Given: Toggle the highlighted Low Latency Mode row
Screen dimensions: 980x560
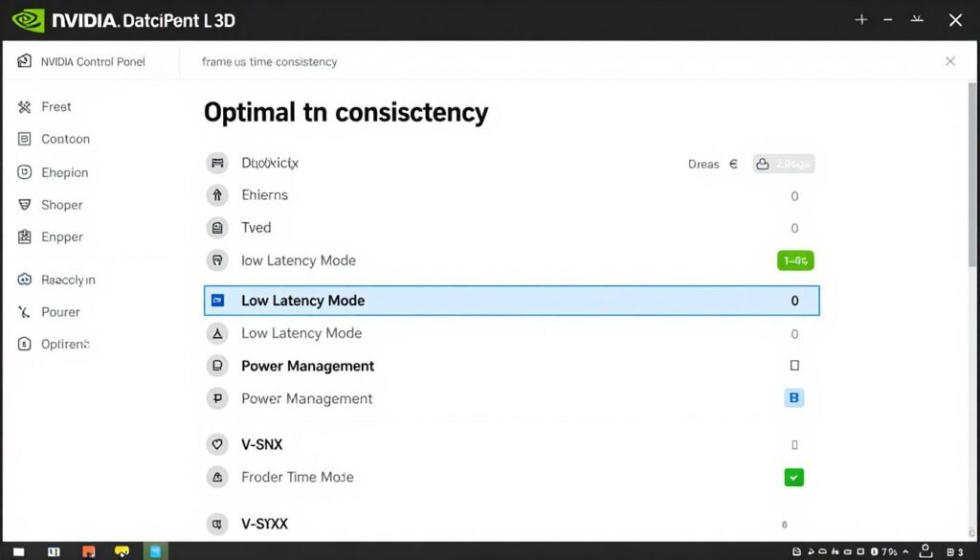Looking at the screenshot, I should [511, 300].
